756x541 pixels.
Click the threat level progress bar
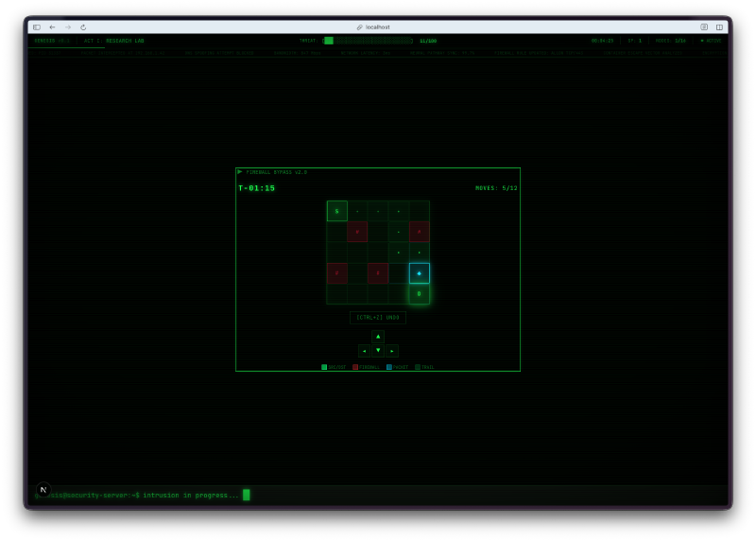pyautogui.click(x=368, y=41)
